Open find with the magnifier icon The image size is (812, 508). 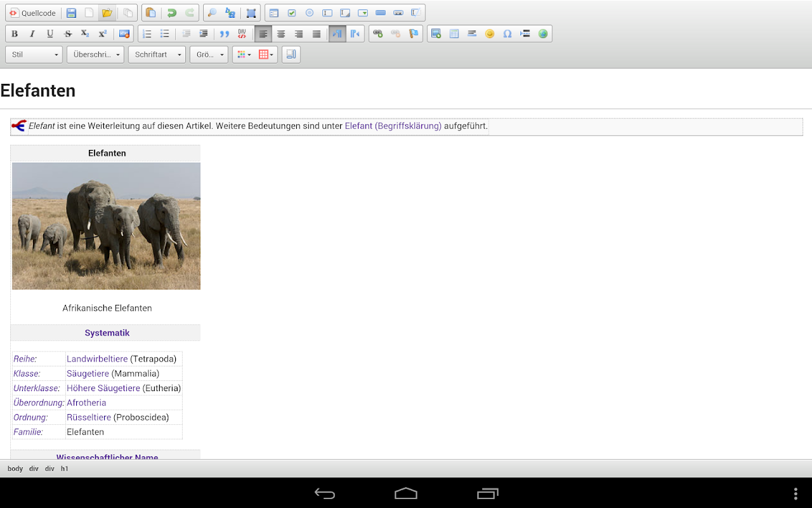click(x=213, y=13)
